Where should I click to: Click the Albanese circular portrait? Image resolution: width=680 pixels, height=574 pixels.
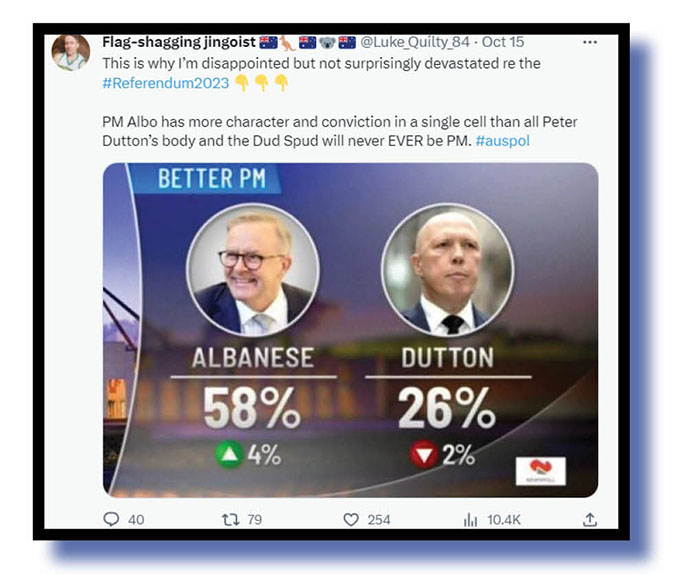(x=253, y=270)
